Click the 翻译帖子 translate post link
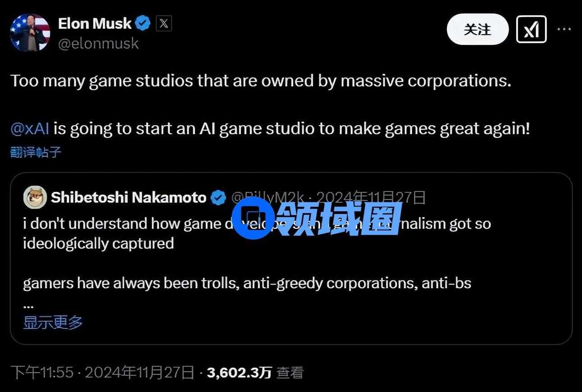The image size is (582, 392). pyautogui.click(x=36, y=152)
